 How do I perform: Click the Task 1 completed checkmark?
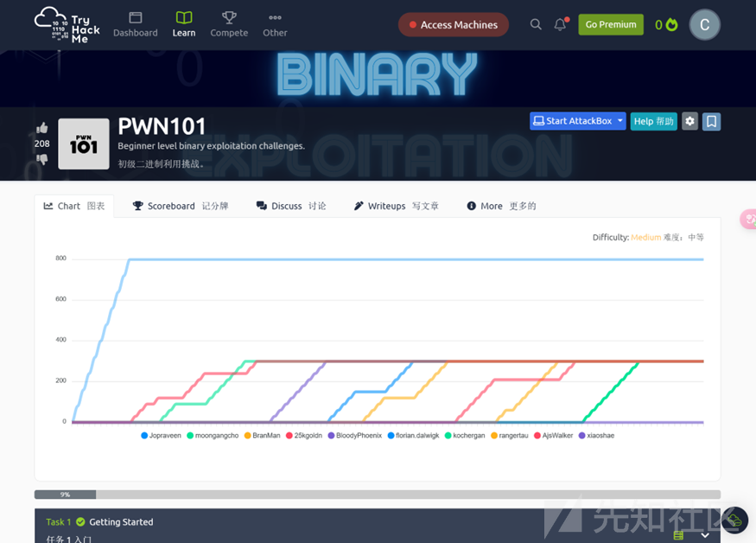[x=80, y=521]
